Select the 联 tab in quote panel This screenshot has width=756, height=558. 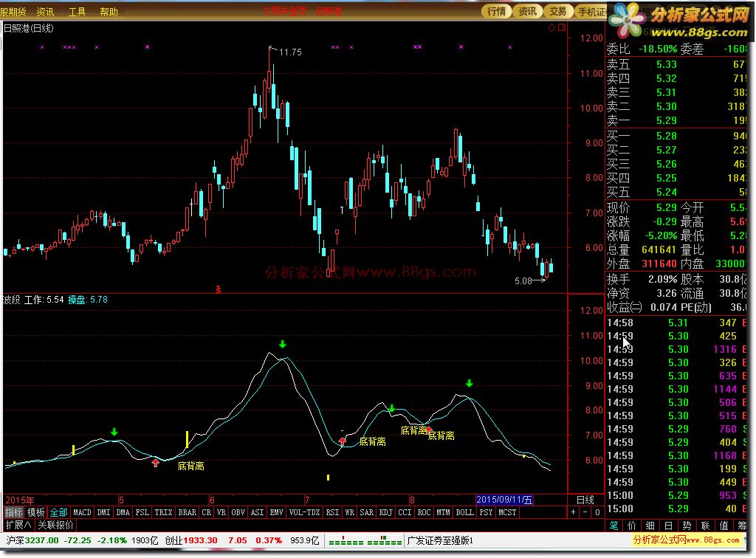(706, 526)
